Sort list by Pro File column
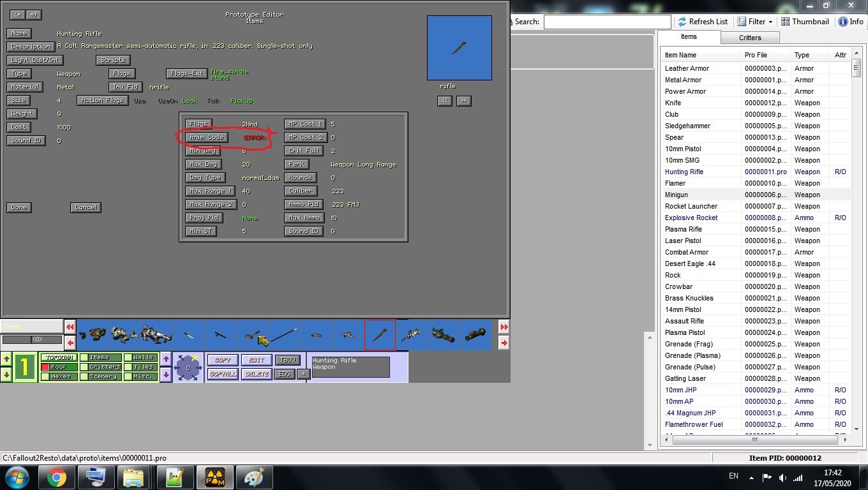868x490 pixels. 766,55
